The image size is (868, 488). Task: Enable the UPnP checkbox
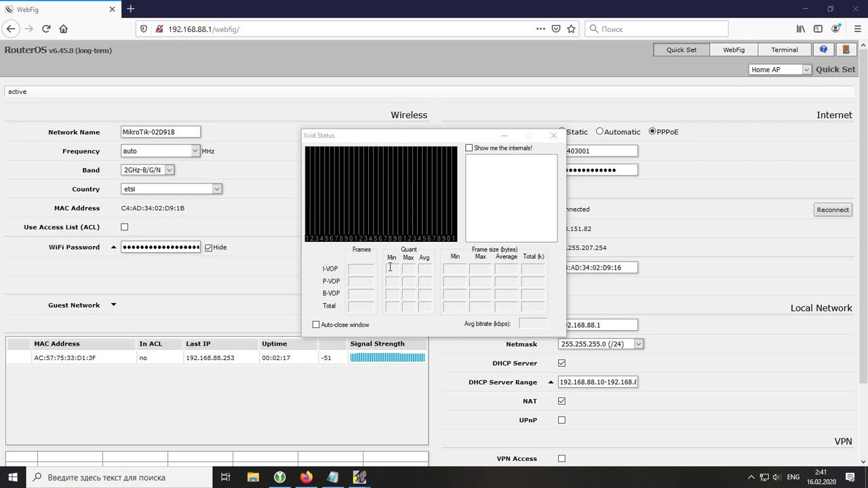(561, 420)
